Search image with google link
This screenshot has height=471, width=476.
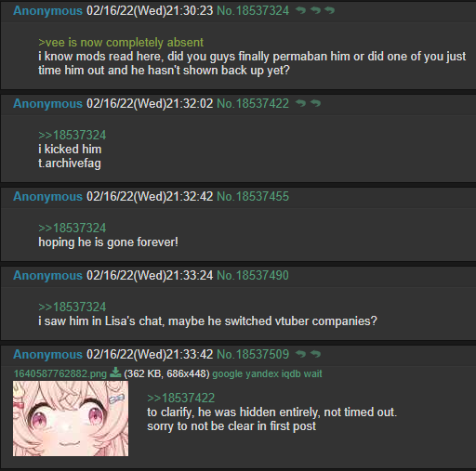[x=227, y=373]
